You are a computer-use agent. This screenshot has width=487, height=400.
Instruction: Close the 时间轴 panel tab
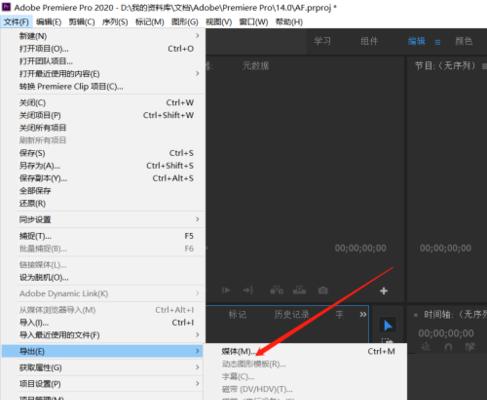click(415, 315)
